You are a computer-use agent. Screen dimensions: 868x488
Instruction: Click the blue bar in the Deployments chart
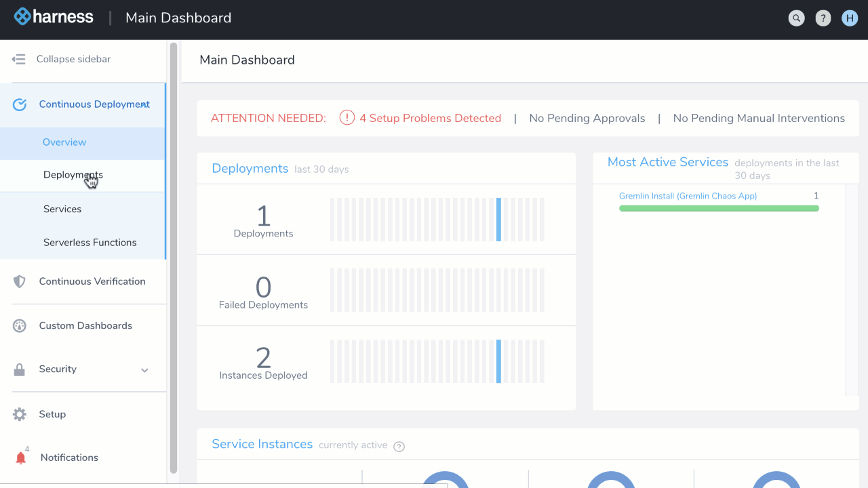499,220
